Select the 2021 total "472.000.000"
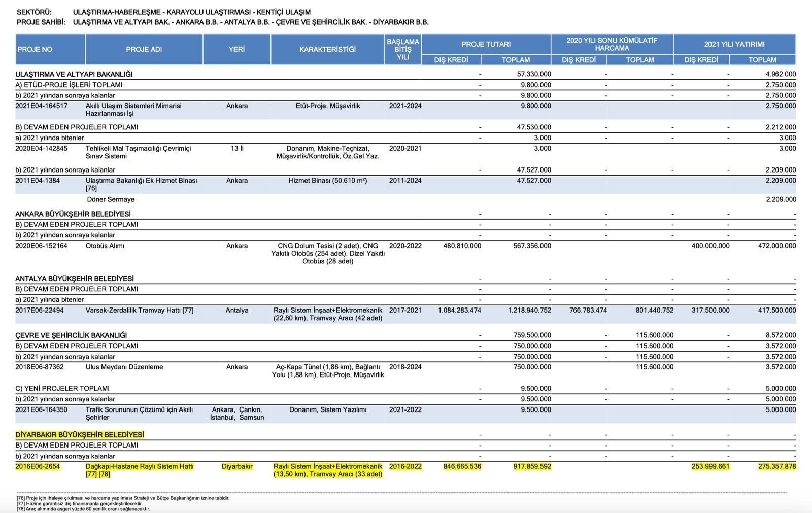 pyautogui.click(x=777, y=246)
